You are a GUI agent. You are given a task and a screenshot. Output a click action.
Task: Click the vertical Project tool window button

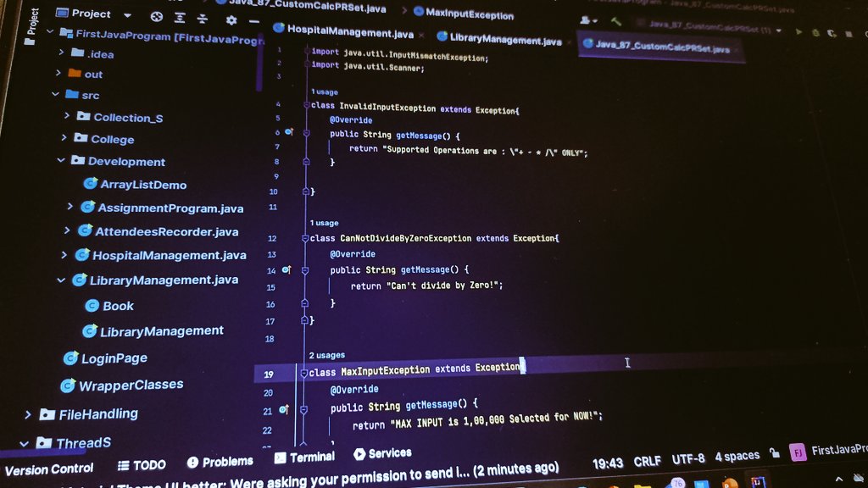coord(31,25)
